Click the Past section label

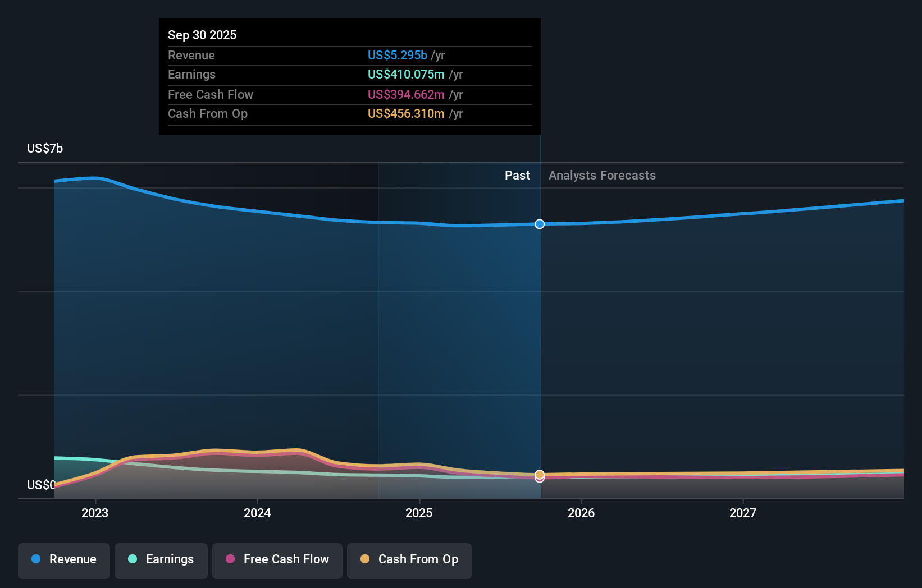pyautogui.click(x=517, y=175)
